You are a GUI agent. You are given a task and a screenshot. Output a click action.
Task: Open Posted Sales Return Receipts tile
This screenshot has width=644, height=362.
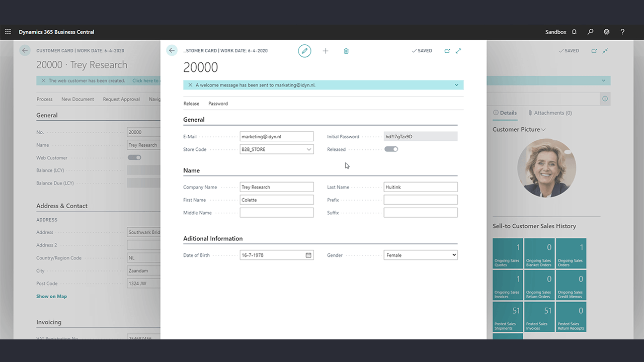tap(571, 317)
